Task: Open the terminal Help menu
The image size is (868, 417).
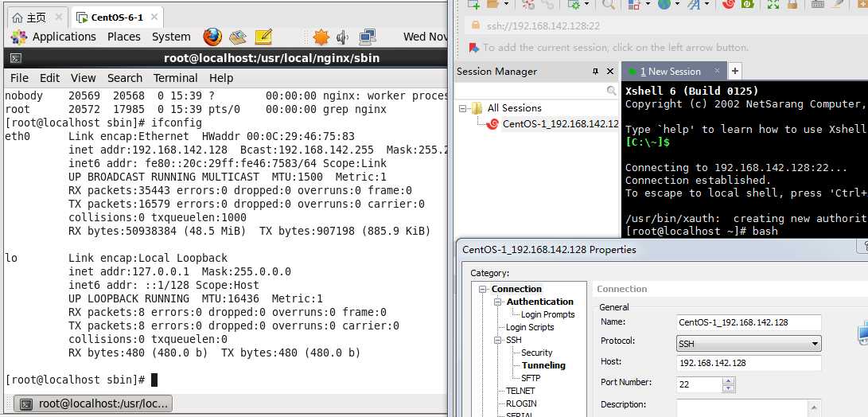Action: tap(221, 78)
